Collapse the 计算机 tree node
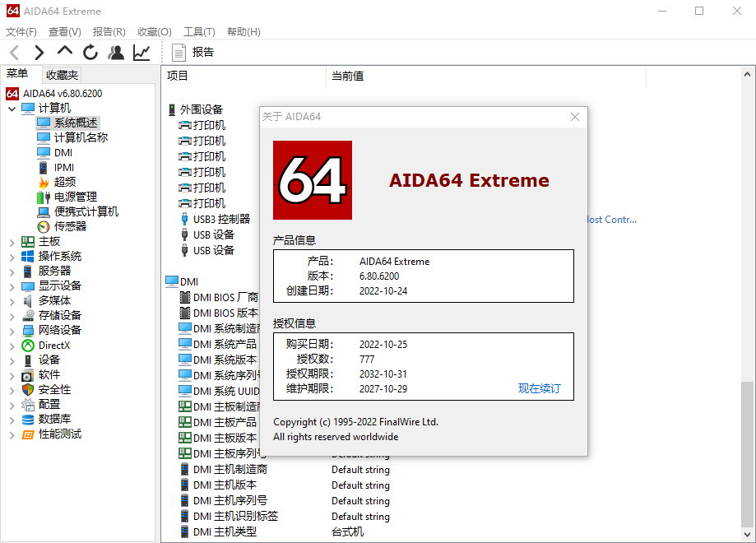The width and height of the screenshot is (756, 543). pyautogui.click(x=12, y=109)
